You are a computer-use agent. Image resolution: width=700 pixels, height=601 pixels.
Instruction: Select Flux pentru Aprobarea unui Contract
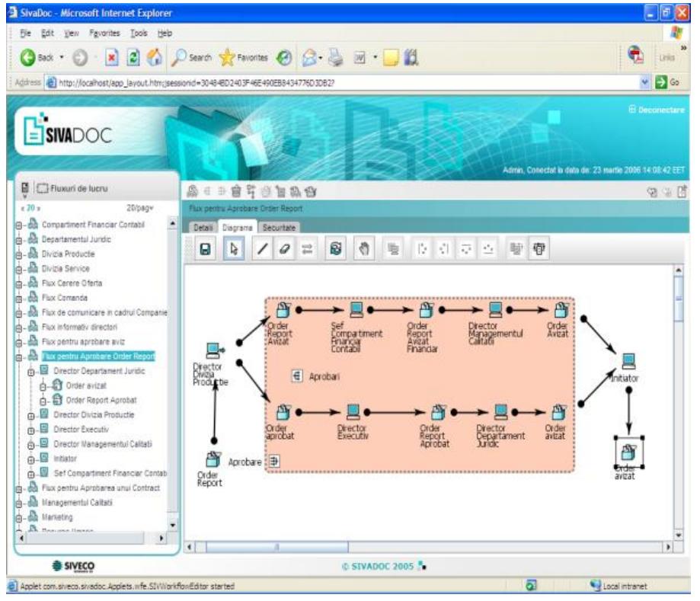(x=101, y=488)
